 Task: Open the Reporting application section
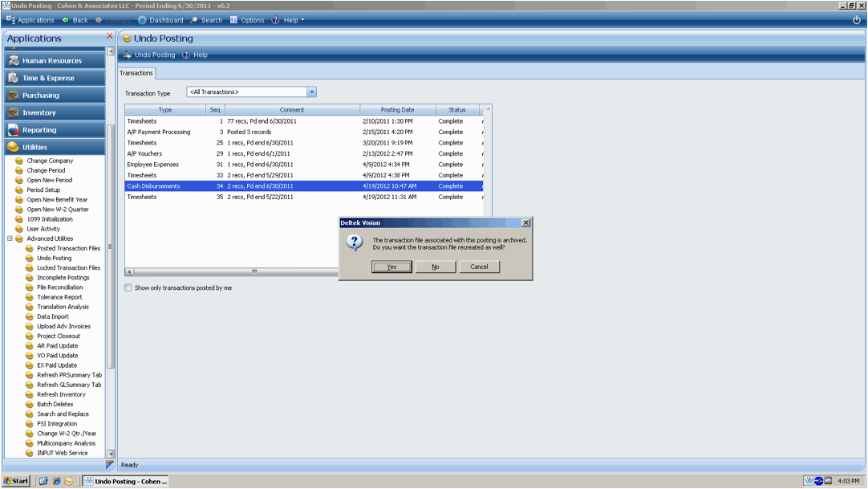pos(39,130)
